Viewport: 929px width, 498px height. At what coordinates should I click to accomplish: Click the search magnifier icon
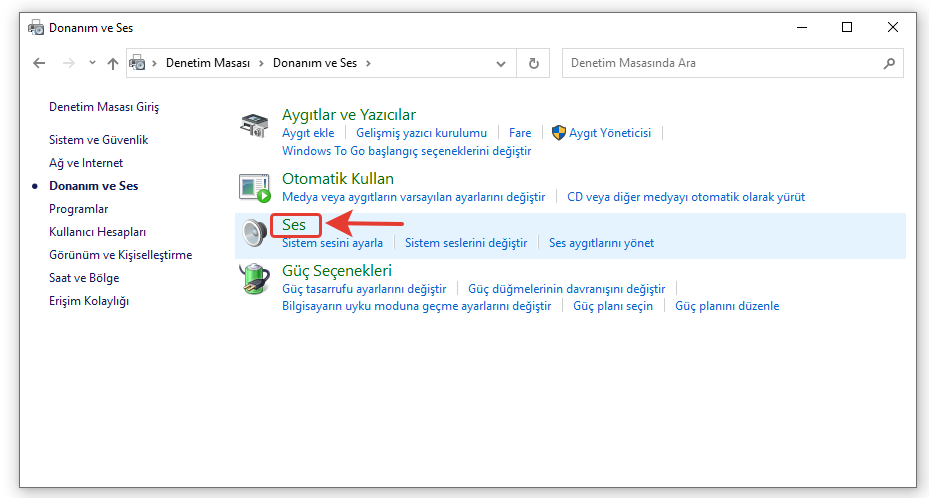[x=889, y=63]
